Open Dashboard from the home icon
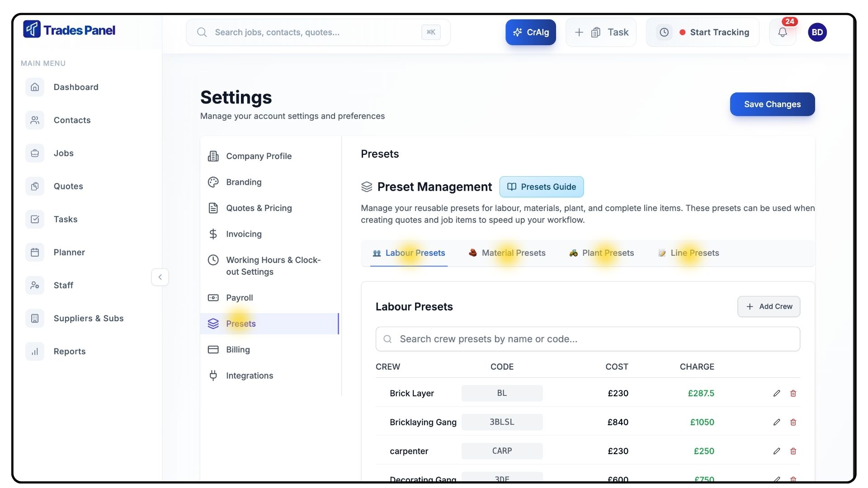Image resolution: width=868 pixels, height=488 pixels. pos(35,87)
